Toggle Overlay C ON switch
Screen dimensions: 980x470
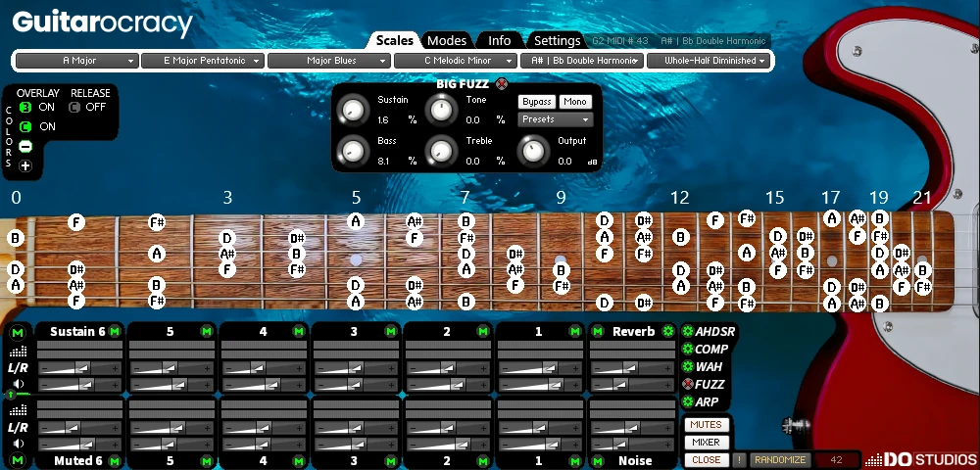[x=25, y=126]
